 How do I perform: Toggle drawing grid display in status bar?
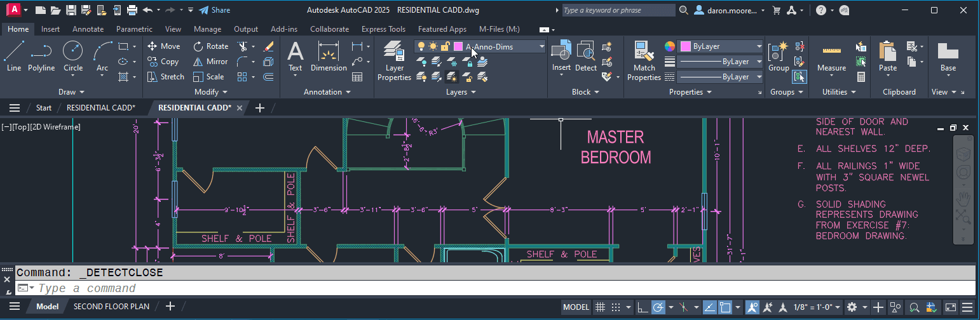coord(599,307)
